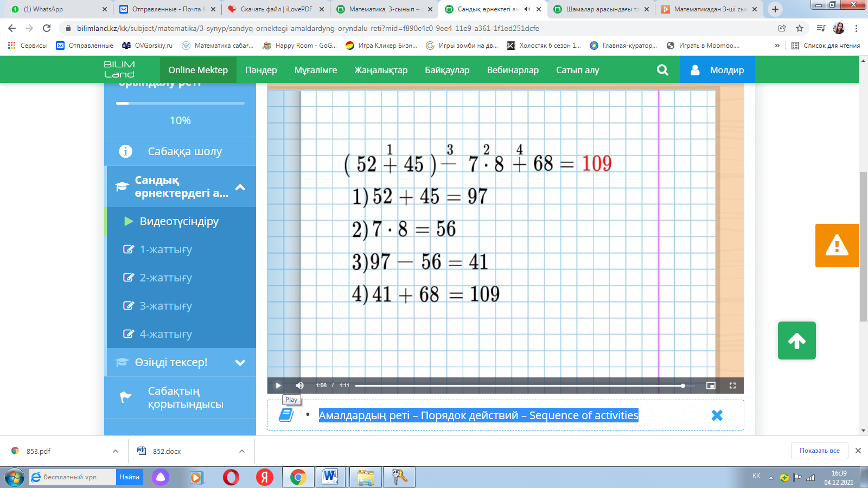Image resolution: width=868 pixels, height=488 pixels.
Task: Go forward in browser history
Action: 29,28
